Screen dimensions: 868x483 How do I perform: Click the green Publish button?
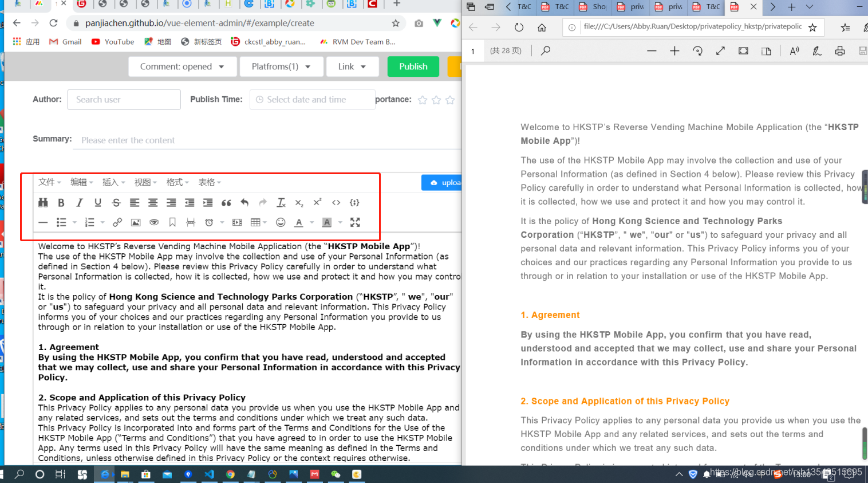click(x=413, y=66)
